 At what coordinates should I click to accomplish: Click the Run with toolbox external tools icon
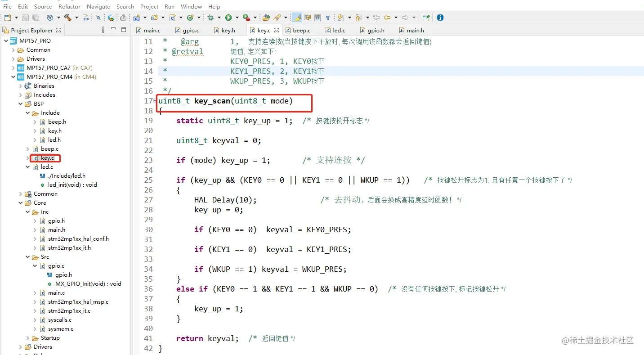[x=246, y=18]
